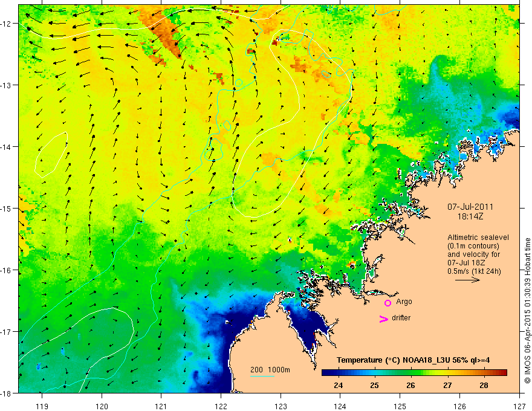Viewport: 532px width, 411px height.
Task: Click latitude axis label -13
Action: [x=6, y=85]
